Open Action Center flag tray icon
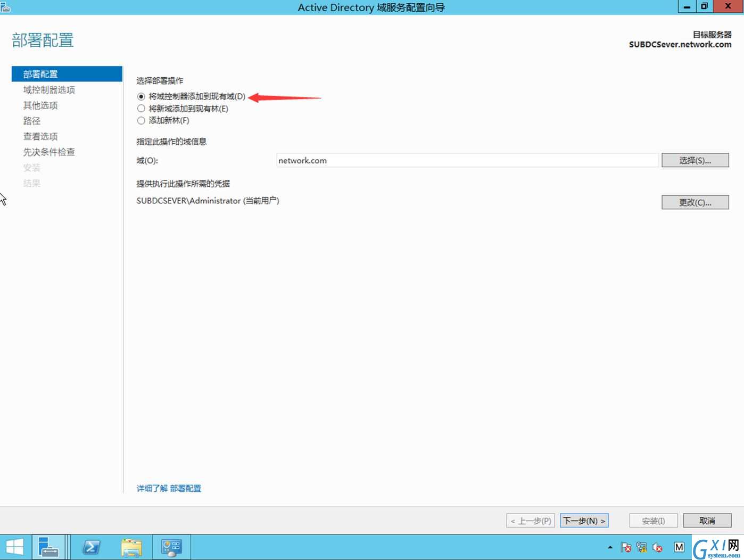Viewport: 744px width, 560px height. 626,547
